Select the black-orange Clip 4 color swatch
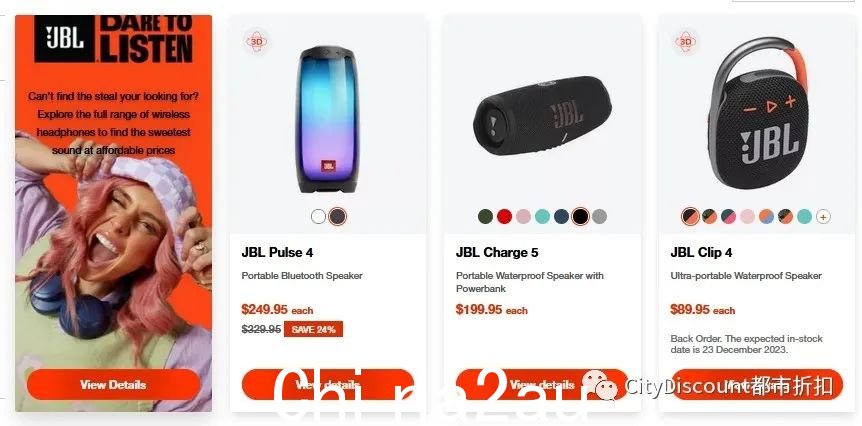Image resolution: width=862 pixels, height=426 pixels. click(690, 217)
